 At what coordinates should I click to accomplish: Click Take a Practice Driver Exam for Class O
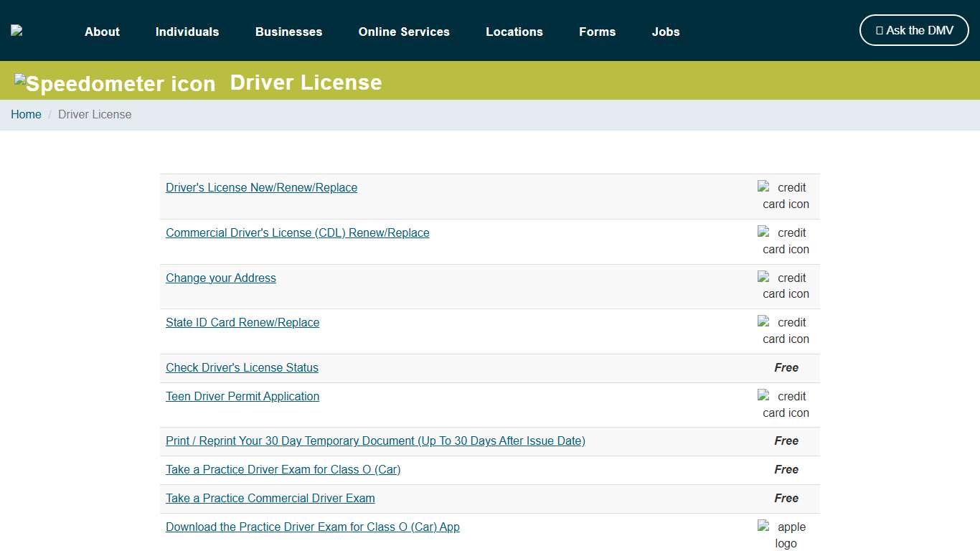tap(283, 469)
